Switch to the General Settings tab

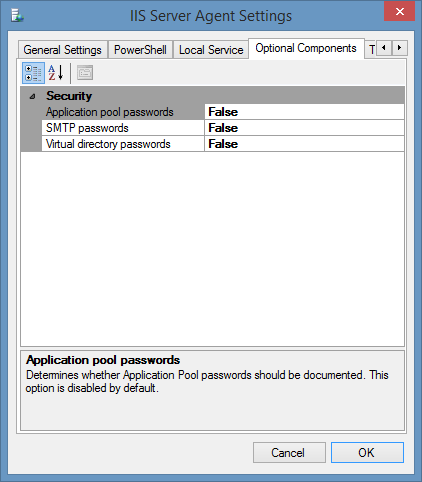pos(63,50)
